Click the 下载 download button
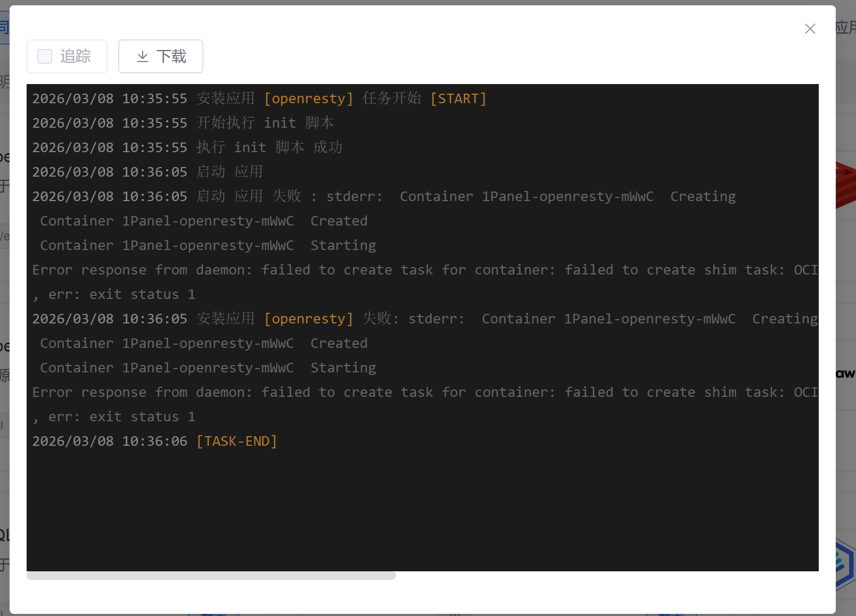 point(161,56)
